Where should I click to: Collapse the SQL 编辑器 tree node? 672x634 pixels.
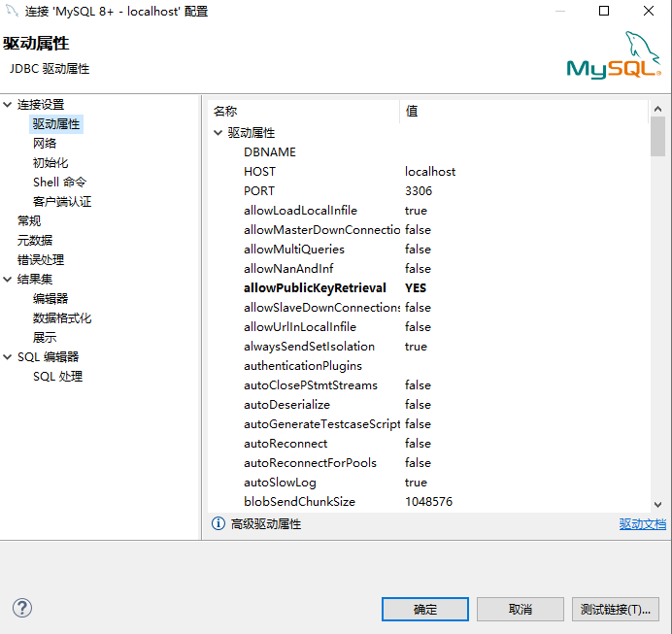coord(8,357)
